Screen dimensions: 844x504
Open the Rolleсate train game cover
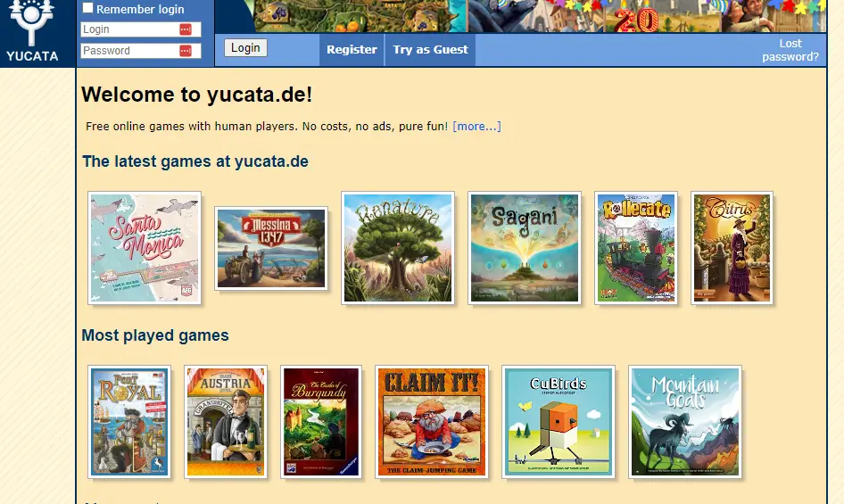tap(636, 248)
